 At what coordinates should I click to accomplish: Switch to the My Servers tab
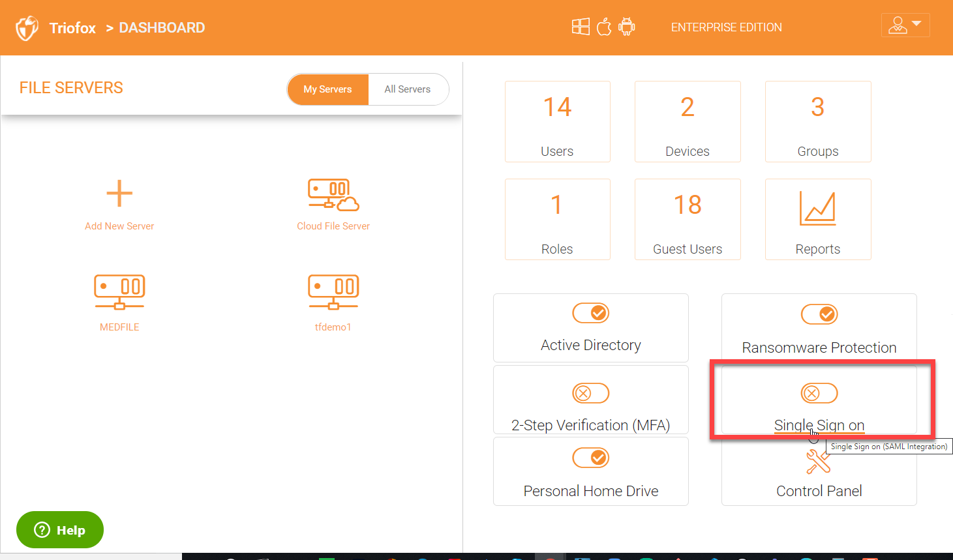[x=327, y=89]
